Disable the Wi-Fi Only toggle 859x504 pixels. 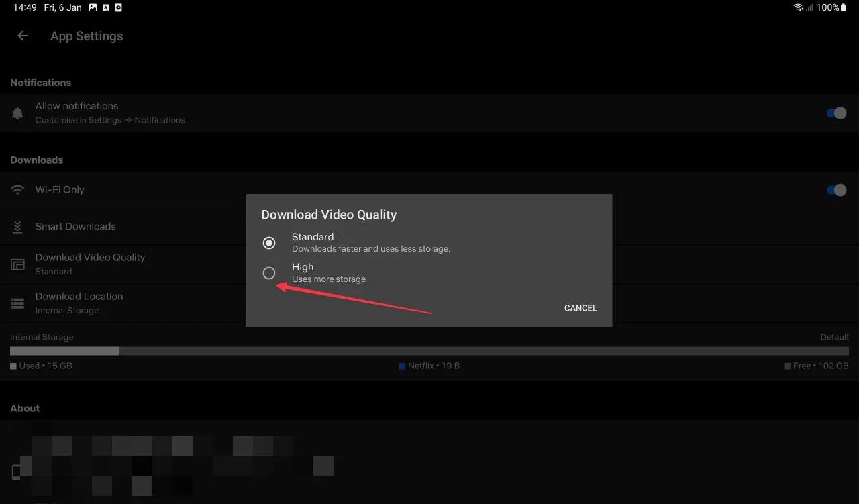click(836, 190)
